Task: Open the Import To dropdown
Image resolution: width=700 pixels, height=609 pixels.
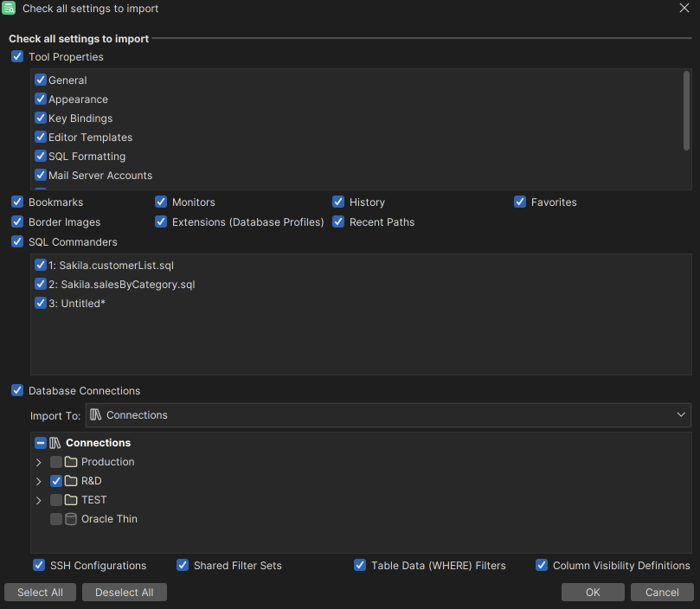Action: point(389,415)
